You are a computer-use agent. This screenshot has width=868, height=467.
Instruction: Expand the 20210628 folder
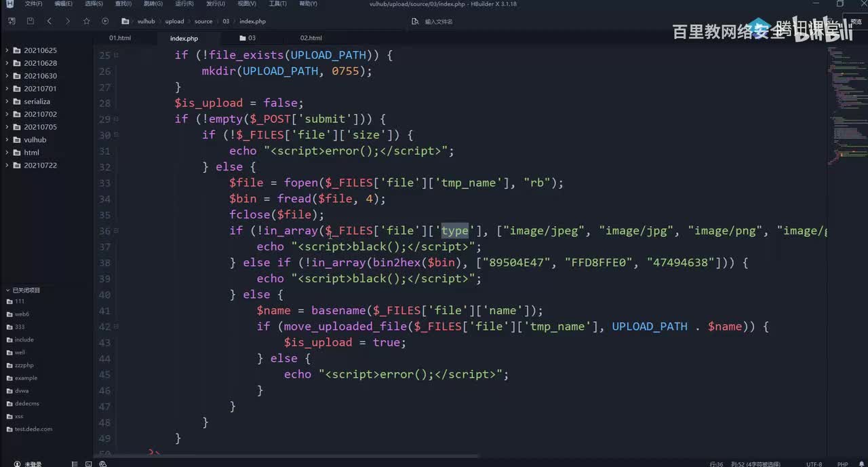click(x=7, y=63)
